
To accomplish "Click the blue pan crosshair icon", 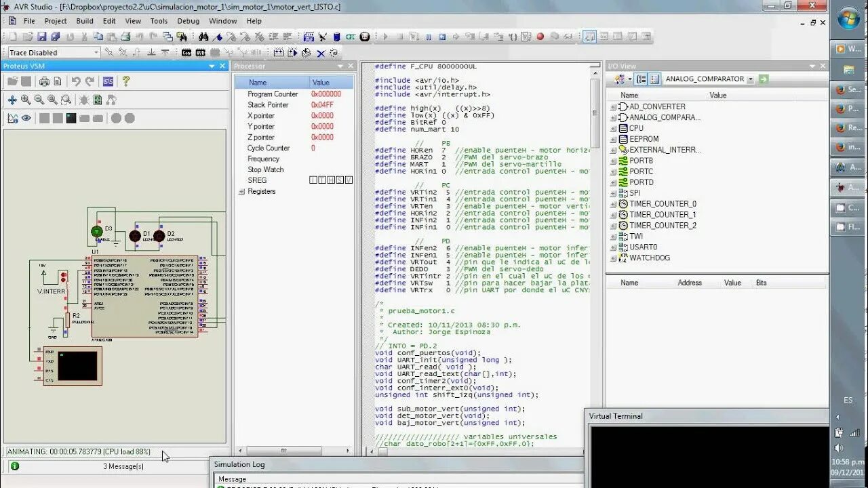I will coord(12,100).
